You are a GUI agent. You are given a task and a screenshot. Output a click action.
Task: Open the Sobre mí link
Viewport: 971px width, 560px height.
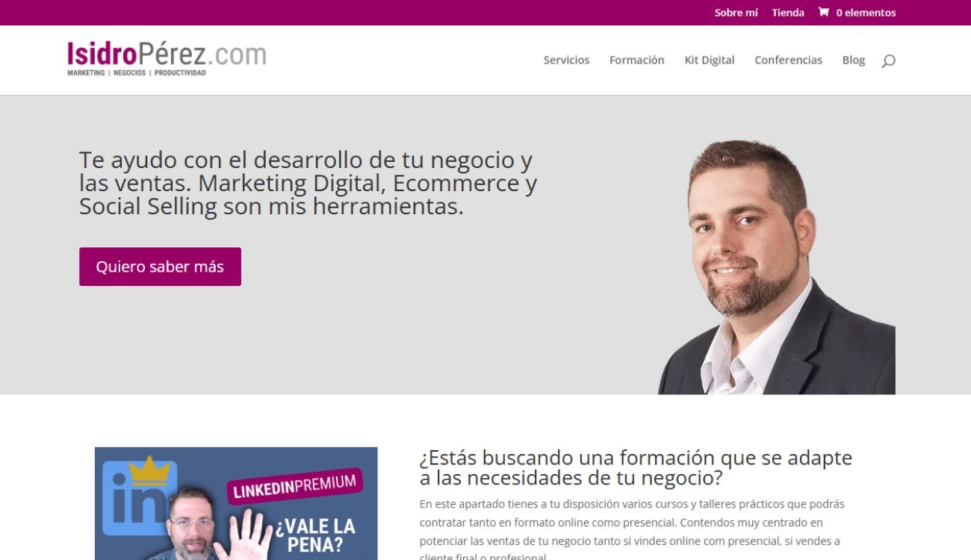click(736, 13)
